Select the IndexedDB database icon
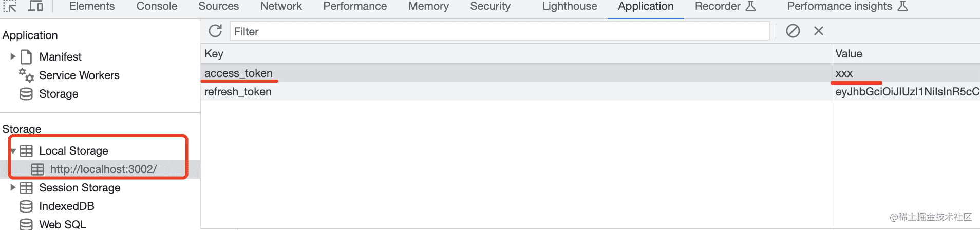Viewport: 980px width, 230px height. click(26, 206)
